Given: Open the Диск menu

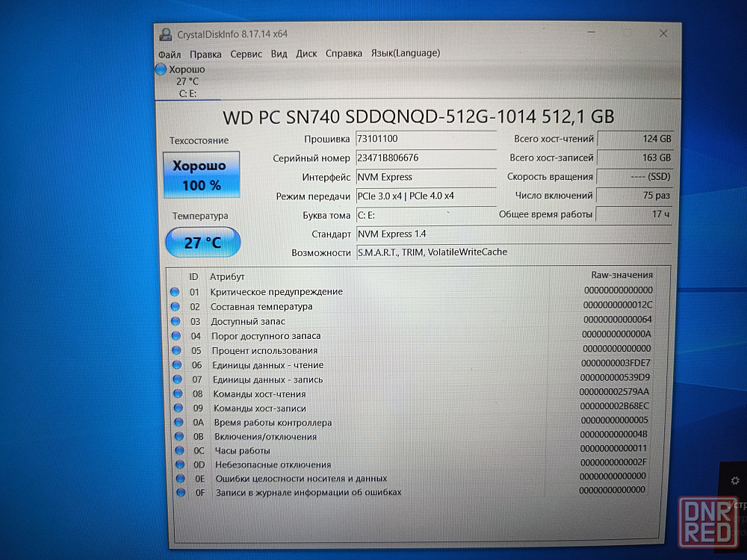Looking at the screenshot, I should click(x=306, y=54).
